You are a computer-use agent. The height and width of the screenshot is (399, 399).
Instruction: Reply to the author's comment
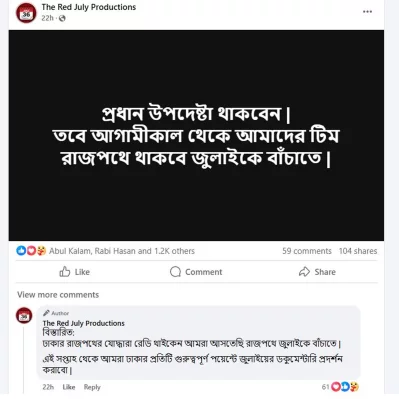click(92, 387)
